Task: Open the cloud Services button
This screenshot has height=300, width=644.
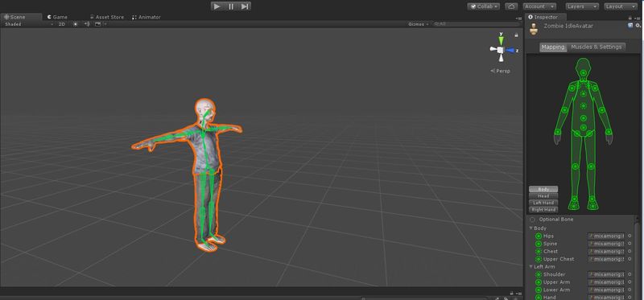Action: [511, 6]
